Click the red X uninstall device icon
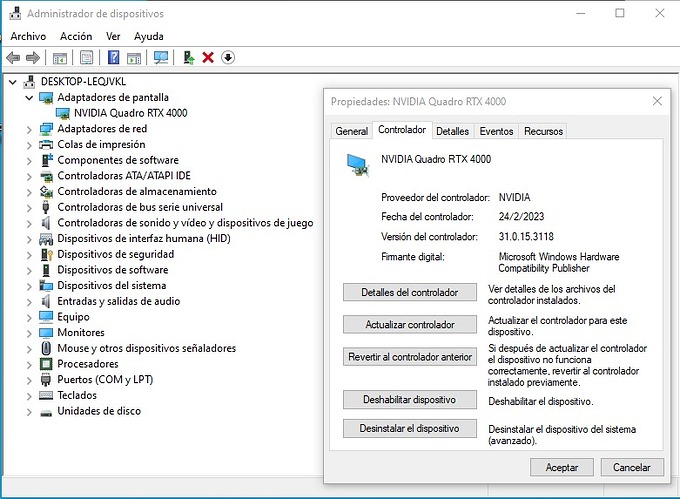 point(208,57)
